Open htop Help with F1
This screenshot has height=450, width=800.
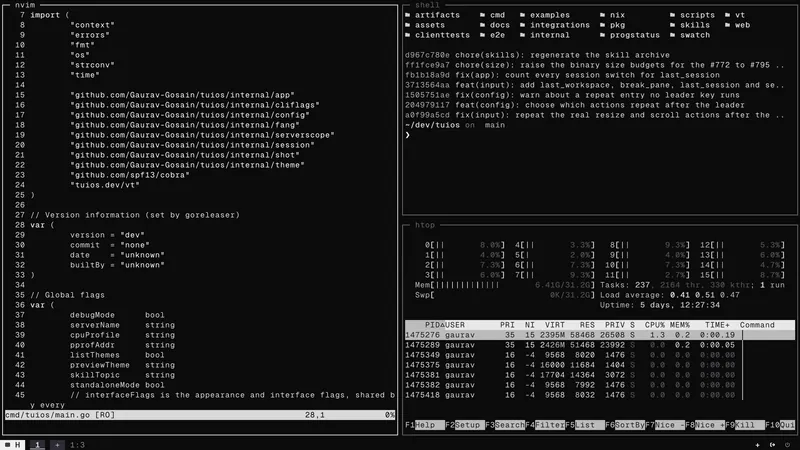point(424,425)
